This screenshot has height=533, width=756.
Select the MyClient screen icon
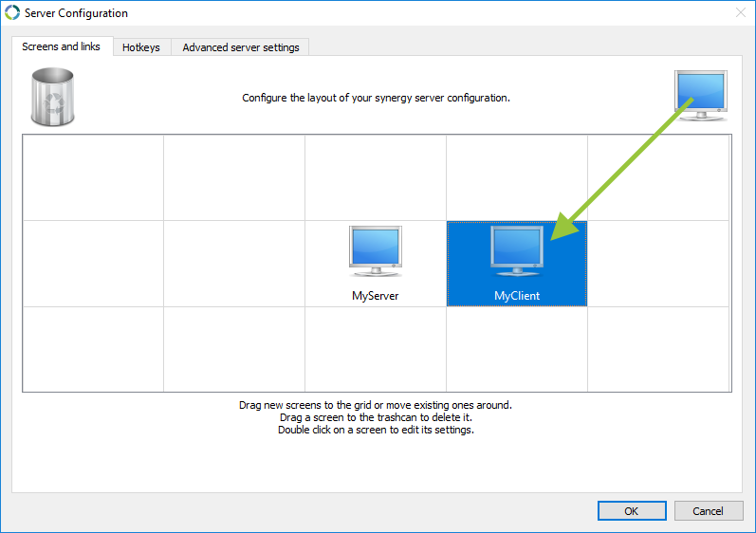coord(517,251)
